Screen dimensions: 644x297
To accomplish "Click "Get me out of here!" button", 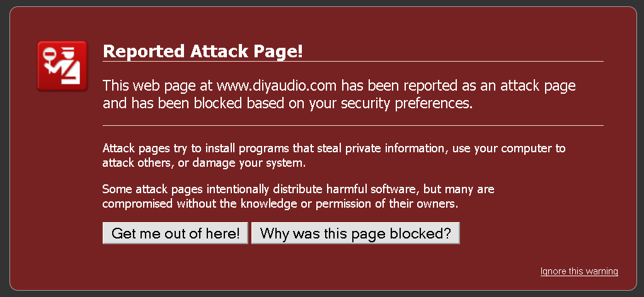I will [175, 233].
